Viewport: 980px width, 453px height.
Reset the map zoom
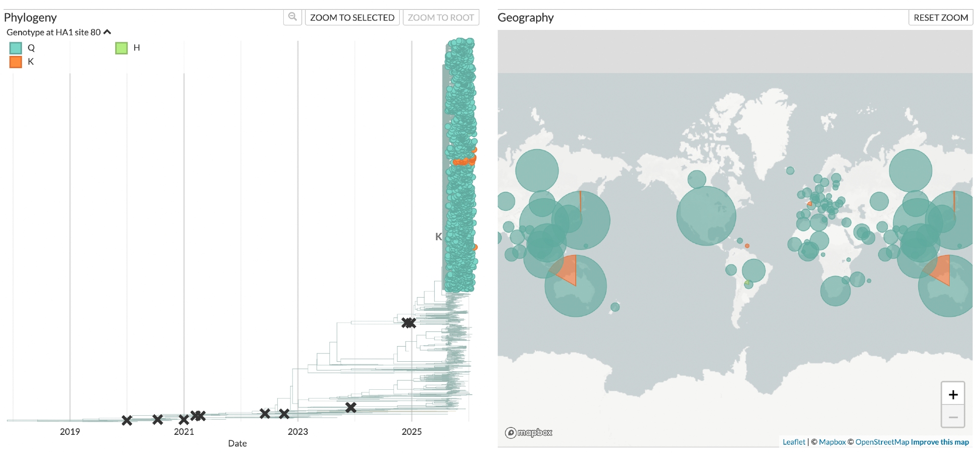tap(940, 18)
